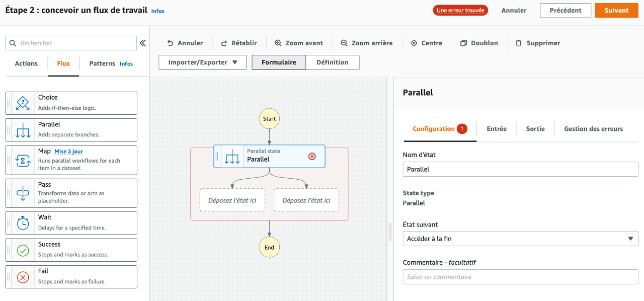Go to the Entrée tab
The height and width of the screenshot is (301, 644).
click(497, 129)
